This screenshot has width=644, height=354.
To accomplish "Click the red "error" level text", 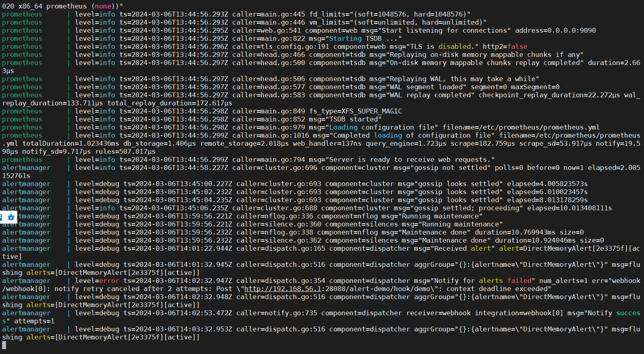I will click(109, 281).
